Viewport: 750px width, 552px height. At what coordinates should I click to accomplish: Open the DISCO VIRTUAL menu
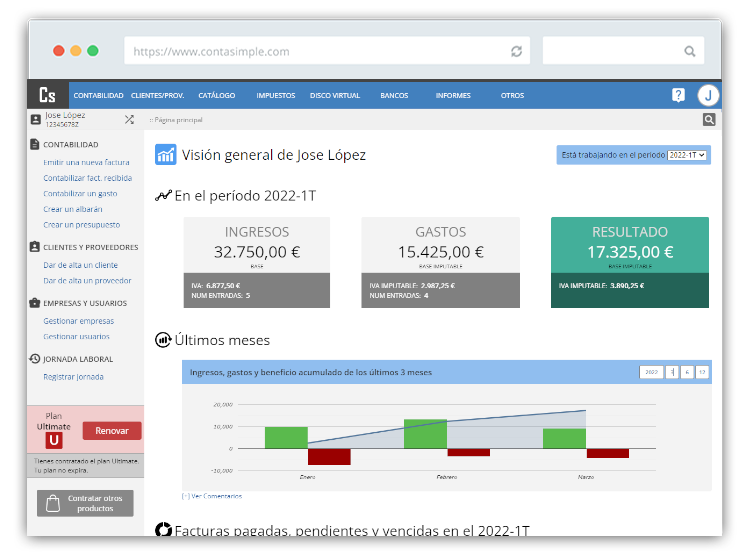(335, 96)
